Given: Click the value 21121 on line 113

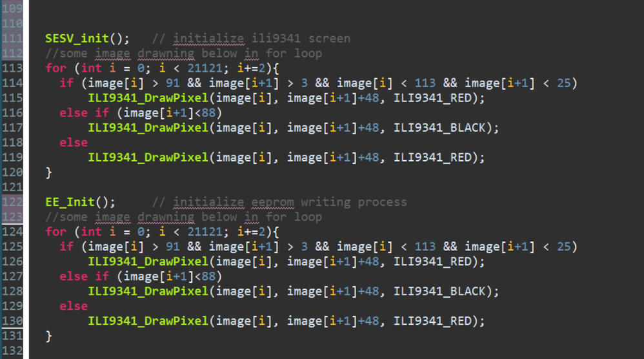Looking at the screenshot, I should point(205,68).
